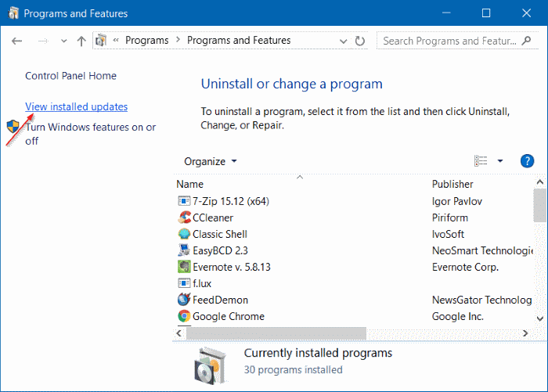Viewport: 548px width, 392px height.
Task: Click the vertical scrollbar up arrow
Action: point(540,182)
